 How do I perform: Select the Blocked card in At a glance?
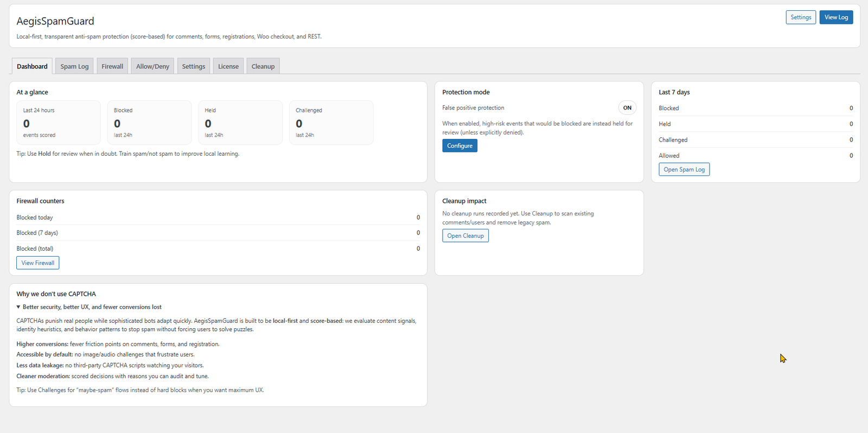pos(149,123)
